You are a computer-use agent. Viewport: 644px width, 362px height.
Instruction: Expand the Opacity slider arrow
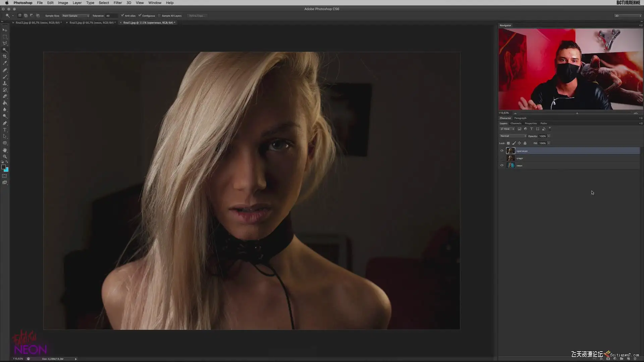pyautogui.click(x=549, y=136)
